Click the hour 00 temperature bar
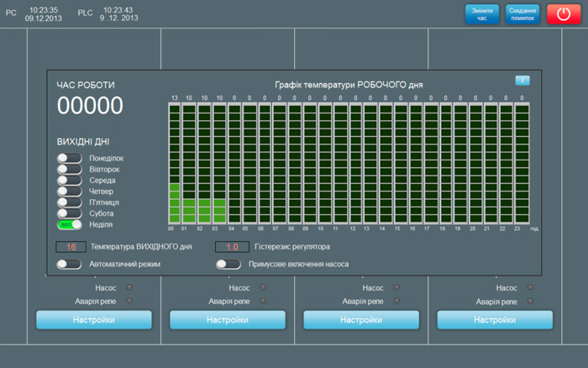The width and height of the screenshot is (588, 368). pos(174,163)
